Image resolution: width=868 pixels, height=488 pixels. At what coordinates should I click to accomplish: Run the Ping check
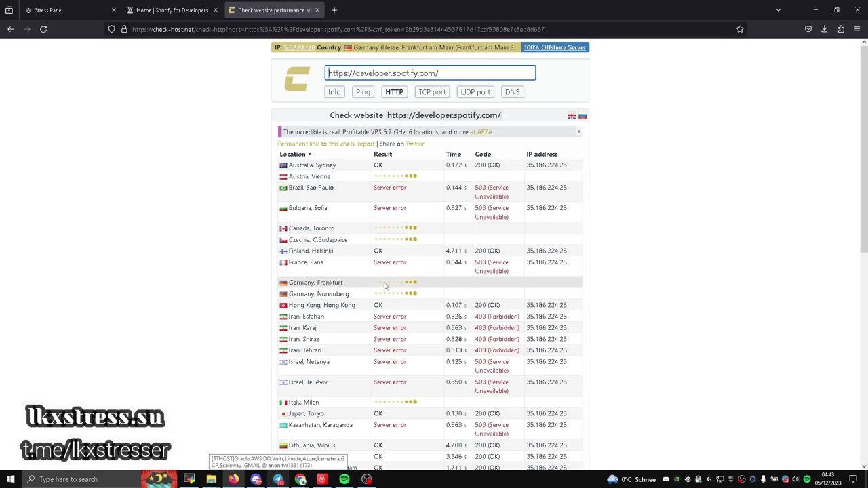point(363,92)
